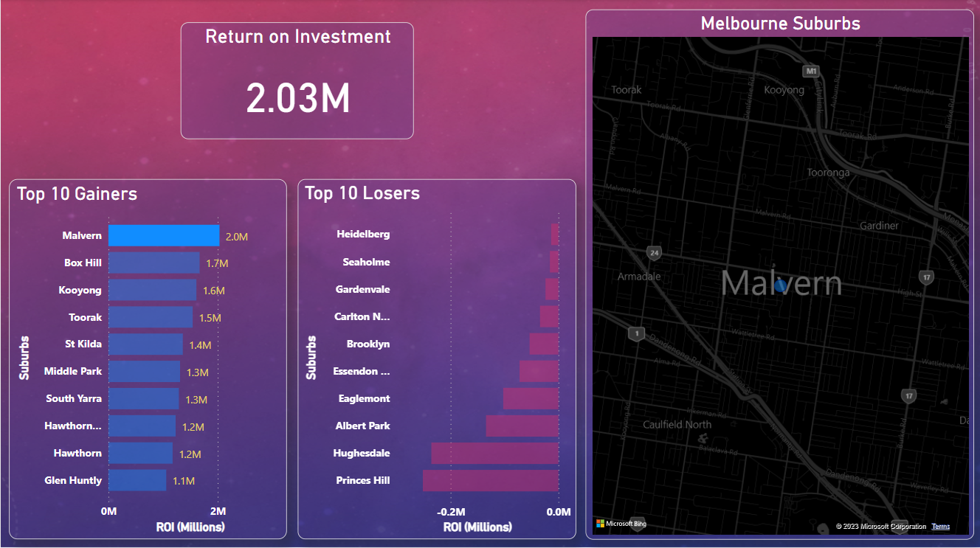The width and height of the screenshot is (980, 548).
Task: Select the Heidelberg bar in Top 10 Losers
Action: [553, 234]
